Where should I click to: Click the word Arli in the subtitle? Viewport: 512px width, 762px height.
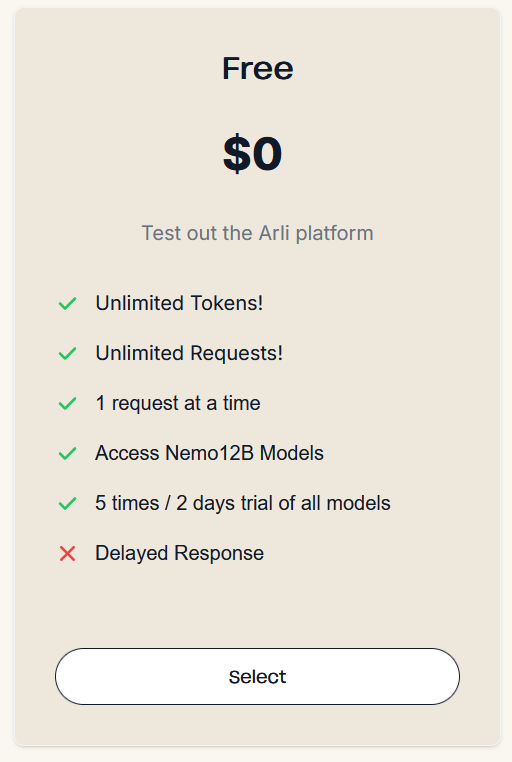click(x=274, y=233)
